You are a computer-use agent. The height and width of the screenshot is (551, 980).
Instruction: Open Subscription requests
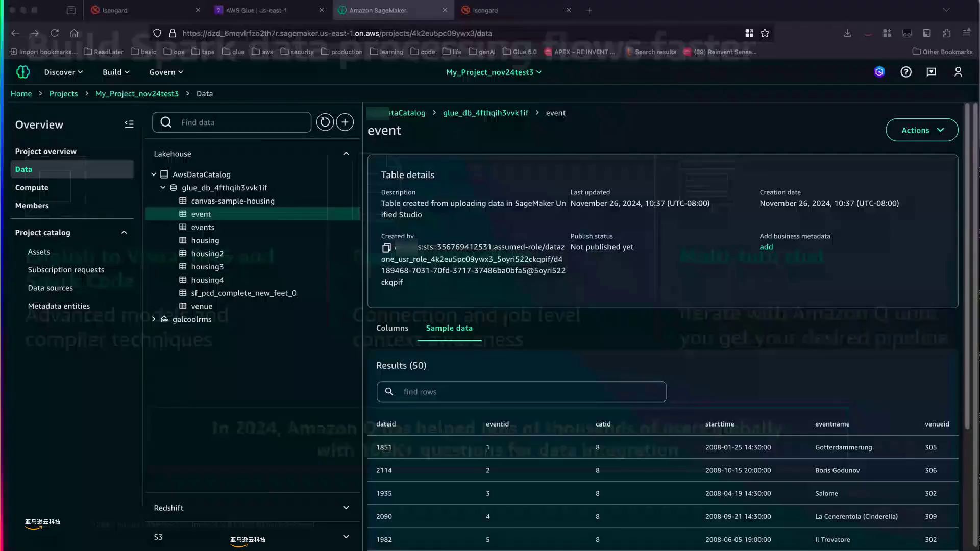click(66, 270)
